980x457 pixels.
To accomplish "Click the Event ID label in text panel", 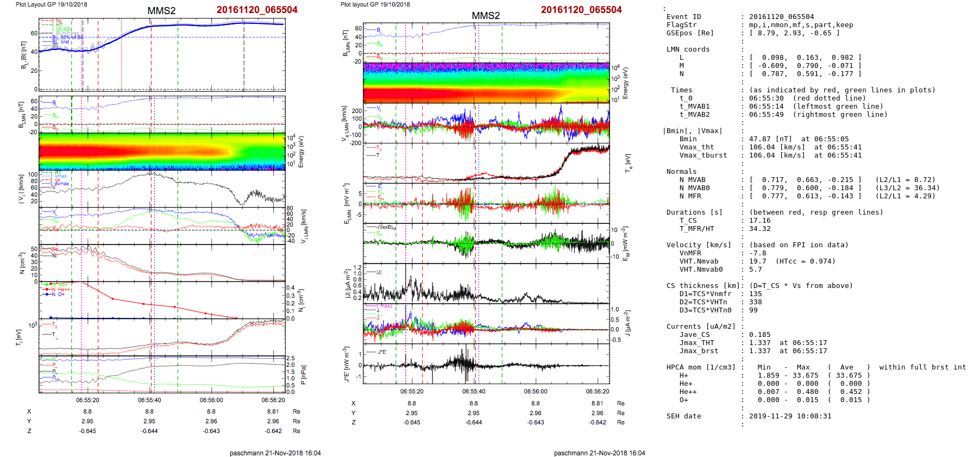I will [x=683, y=17].
